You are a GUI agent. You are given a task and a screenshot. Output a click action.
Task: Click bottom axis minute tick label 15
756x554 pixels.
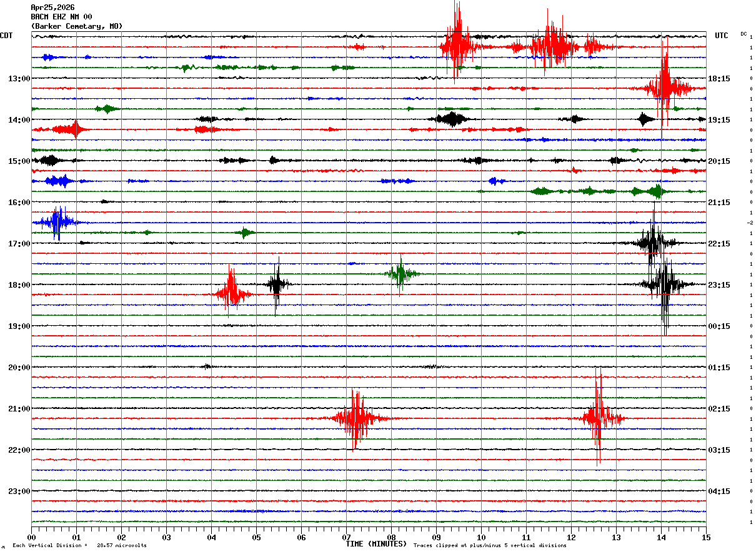pyautogui.click(x=706, y=537)
